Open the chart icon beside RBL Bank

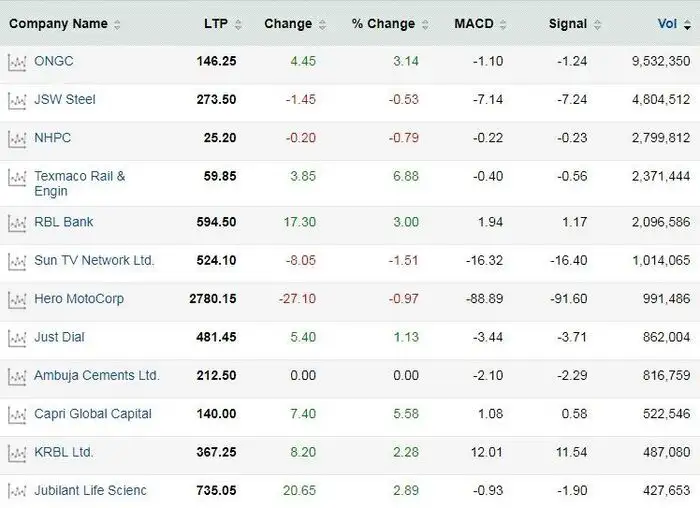tap(16, 222)
